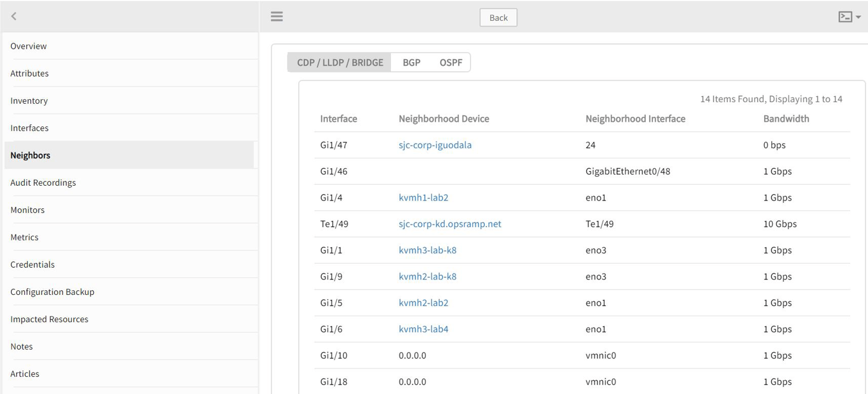Click the 0.0.0.0 device in Gi1/18 row
Image resolution: width=868 pixels, height=394 pixels.
[x=412, y=382]
